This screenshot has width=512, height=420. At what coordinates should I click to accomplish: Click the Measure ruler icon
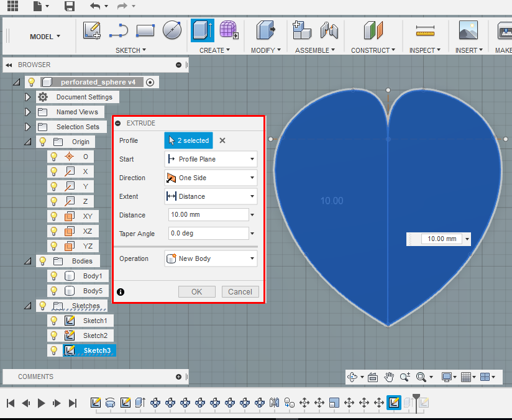[x=425, y=31]
